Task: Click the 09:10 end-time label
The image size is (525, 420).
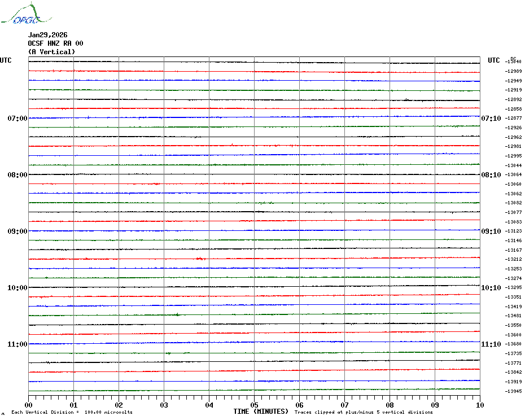Action: coord(491,231)
